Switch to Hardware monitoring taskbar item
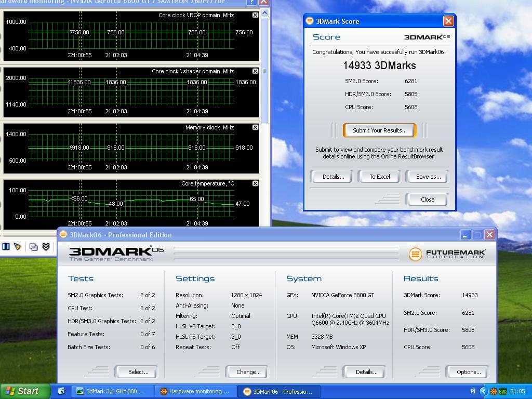This screenshot has height=399, width=532. pyautogui.click(x=195, y=391)
